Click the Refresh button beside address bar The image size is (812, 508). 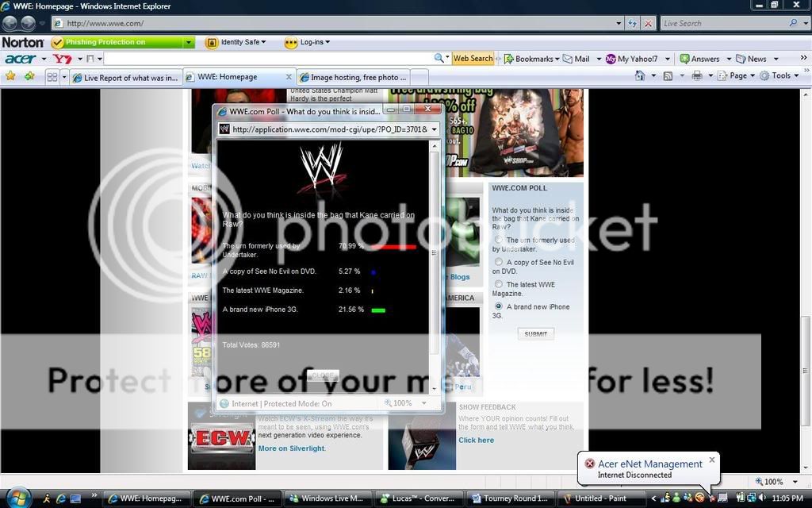[632, 24]
